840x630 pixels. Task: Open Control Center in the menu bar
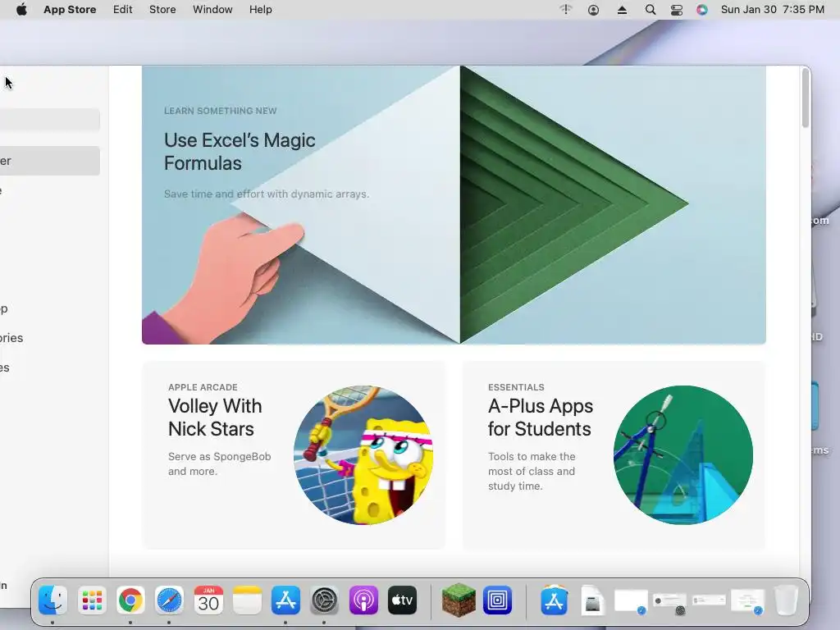pos(677,10)
